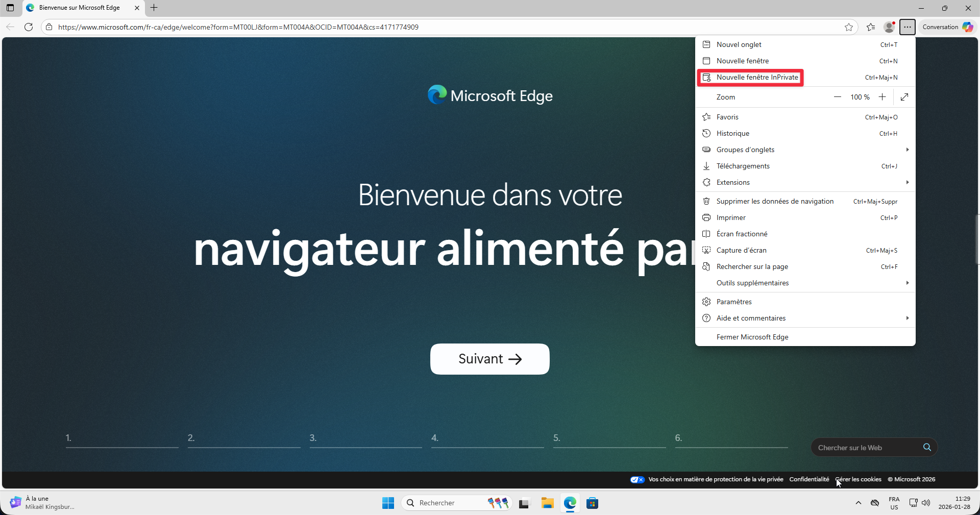Expand Groupes d'onglets submenu
Viewport: 980px width, 515px height.
coord(805,150)
